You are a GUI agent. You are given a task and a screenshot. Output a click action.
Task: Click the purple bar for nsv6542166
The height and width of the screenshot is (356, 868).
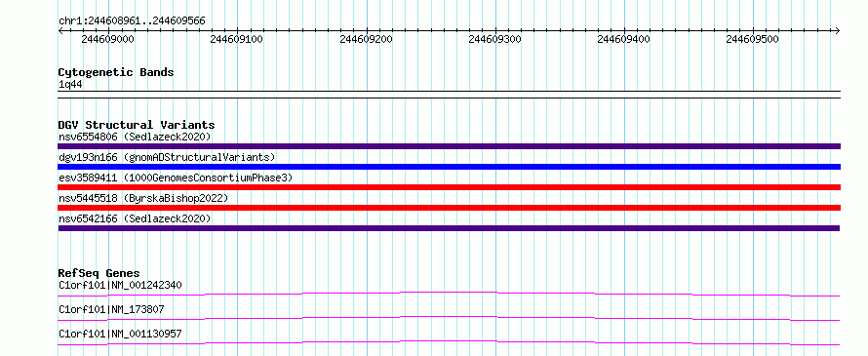pyautogui.click(x=449, y=228)
